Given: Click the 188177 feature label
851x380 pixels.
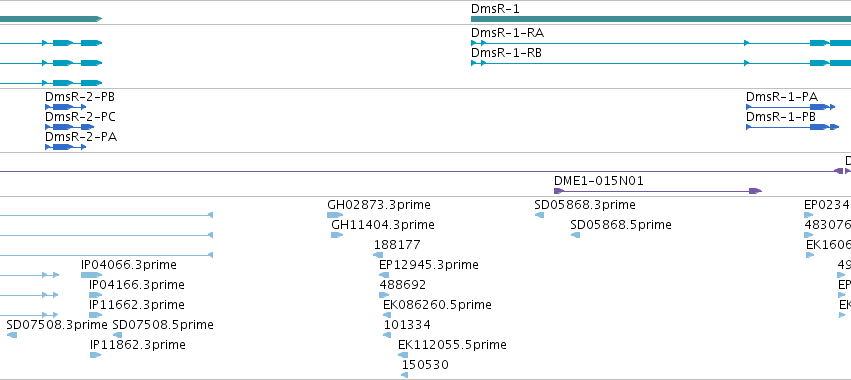Looking at the screenshot, I should click(x=397, y=245).
